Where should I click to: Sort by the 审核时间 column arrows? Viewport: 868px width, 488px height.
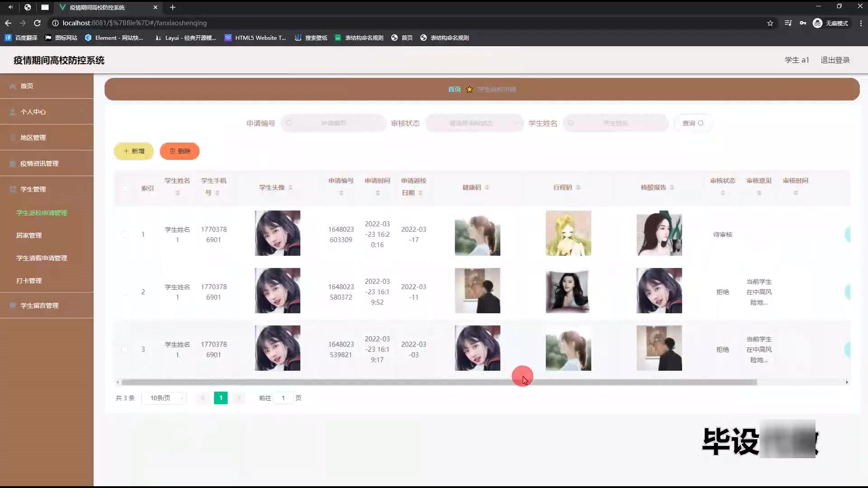point(796,193)
